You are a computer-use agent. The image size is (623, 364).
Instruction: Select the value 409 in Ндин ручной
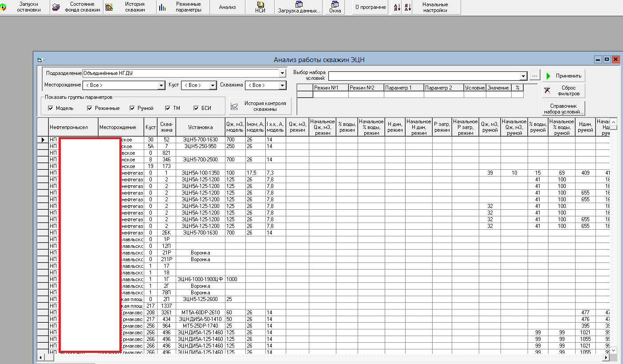click(x=586, y=173)
